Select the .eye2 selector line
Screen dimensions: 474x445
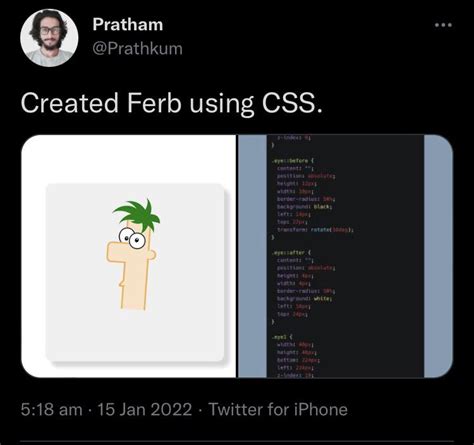pos(282,337)
